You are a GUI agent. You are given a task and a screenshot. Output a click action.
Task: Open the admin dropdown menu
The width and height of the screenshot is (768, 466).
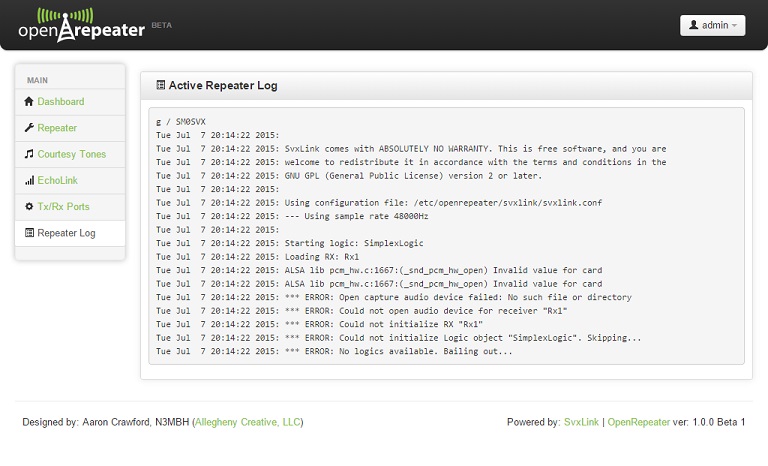[x=712, y=25]
